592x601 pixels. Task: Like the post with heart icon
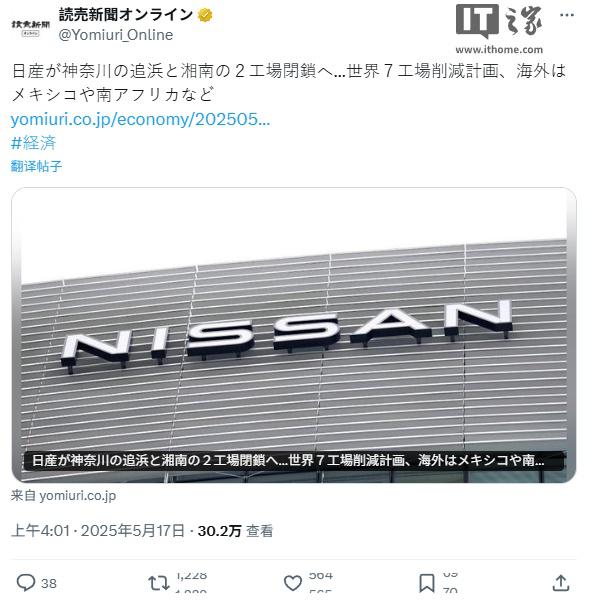(x=293, y=583)
